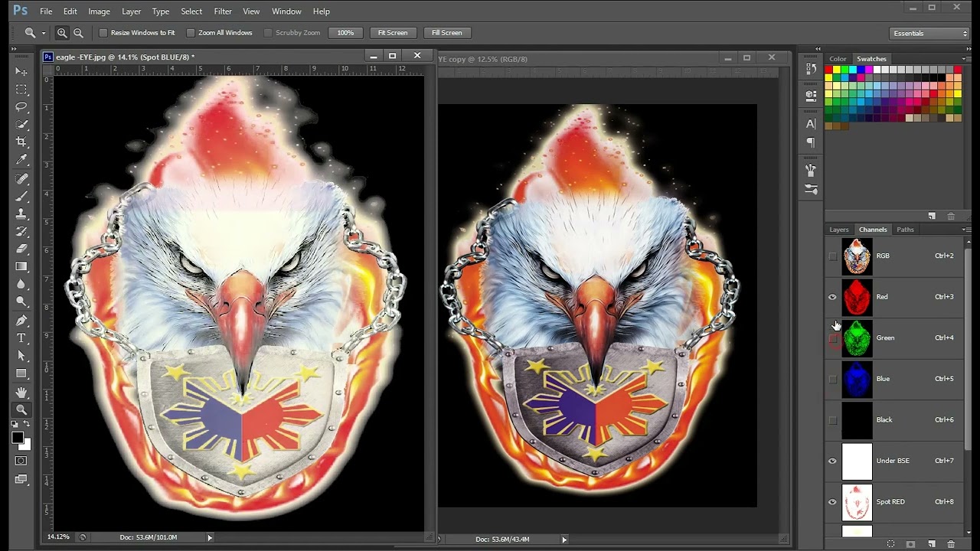Select the Blur tool
The width and height of the screenshot is (980, 551).
[21, 284]
